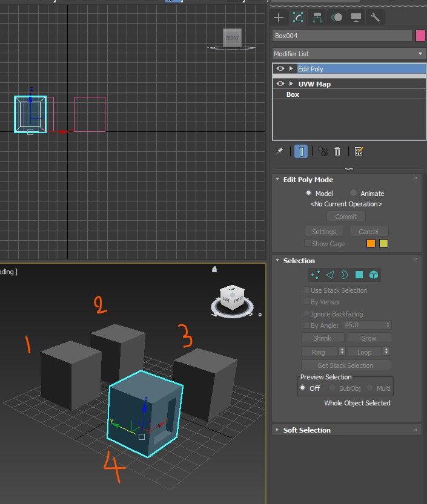The width and height of the screenshot is (427, 504).
Task: Switch to the Create panel tab
Action: (279, 18)
